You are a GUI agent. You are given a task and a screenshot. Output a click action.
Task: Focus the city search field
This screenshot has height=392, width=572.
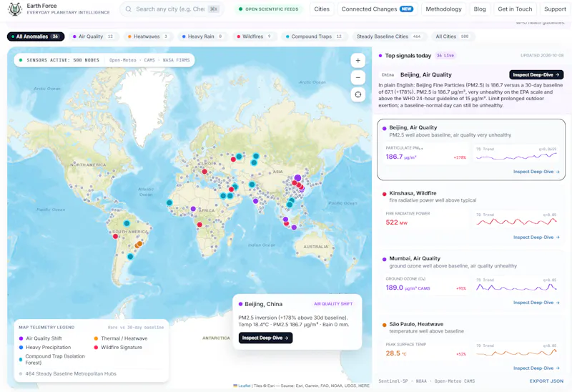(172, 9)
